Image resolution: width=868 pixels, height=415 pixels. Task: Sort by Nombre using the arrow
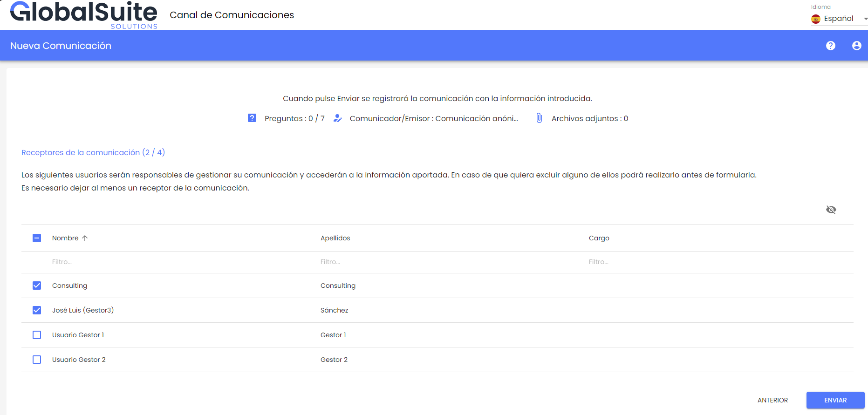[85, 238]
